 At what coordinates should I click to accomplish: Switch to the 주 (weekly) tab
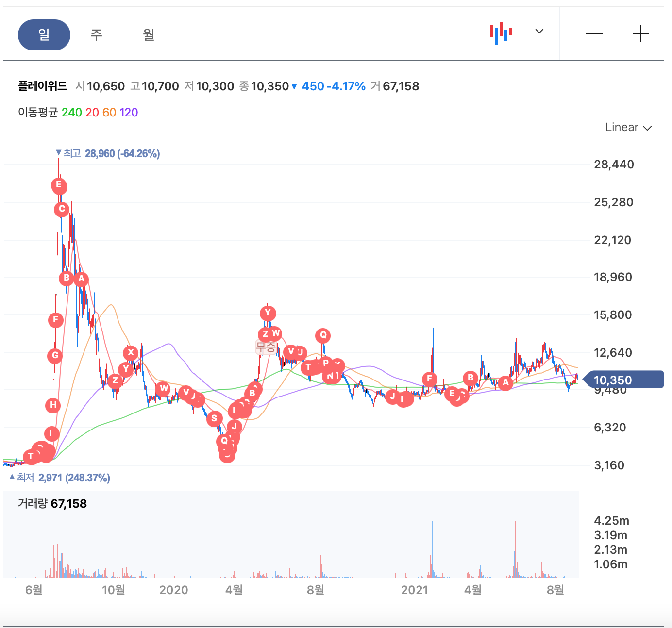click(96, 35)
